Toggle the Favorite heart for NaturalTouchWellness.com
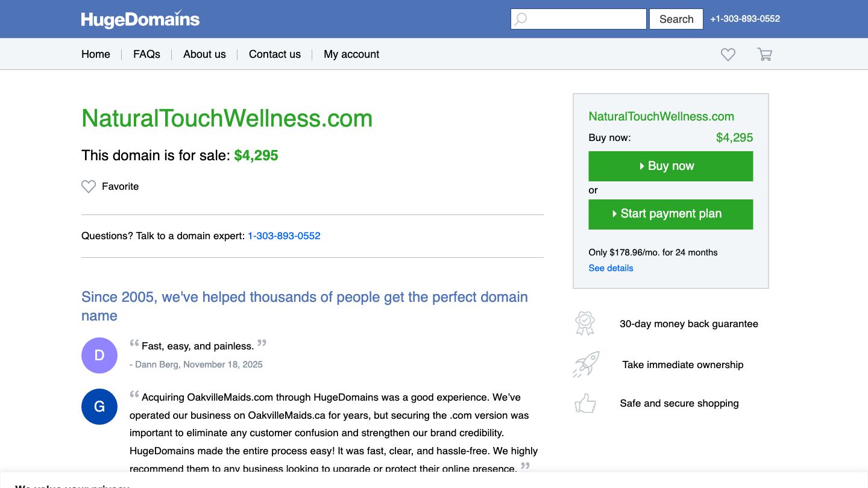Image resolution: width=868 pixels, height=488 pixels. (89, 187)
